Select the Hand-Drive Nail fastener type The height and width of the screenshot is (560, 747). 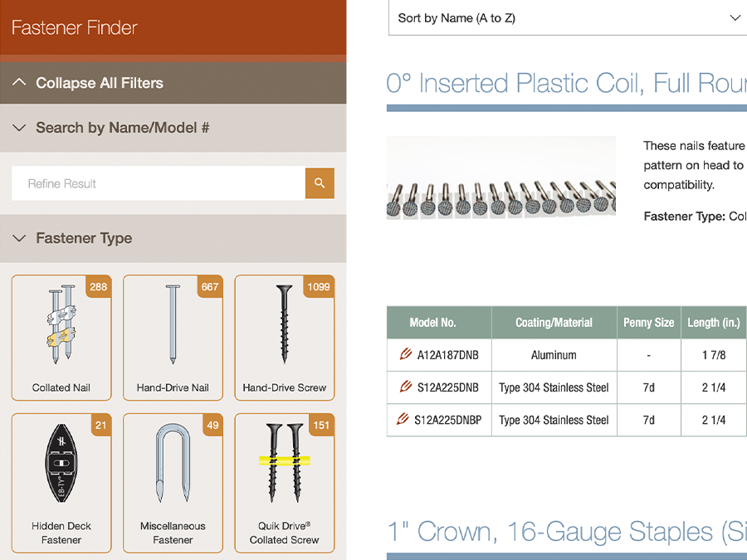tap(173, 338)
